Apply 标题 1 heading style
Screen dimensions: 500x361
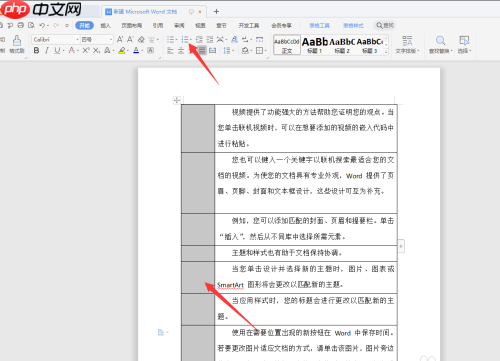(315, 45)
